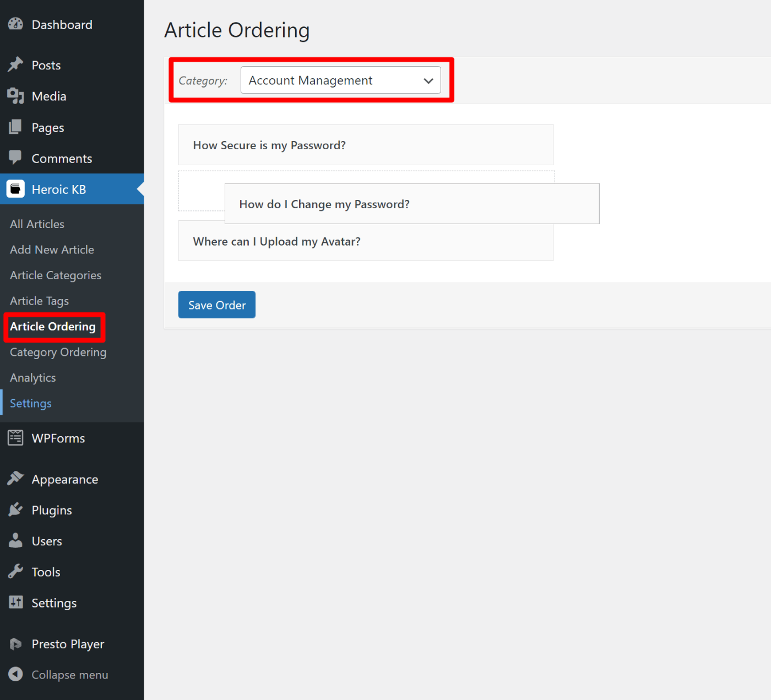This screenshot has height=700, width=771.
Task: Click the Appearance paintbrush icon
Action: pyautogui.click(x=15, y=479)
